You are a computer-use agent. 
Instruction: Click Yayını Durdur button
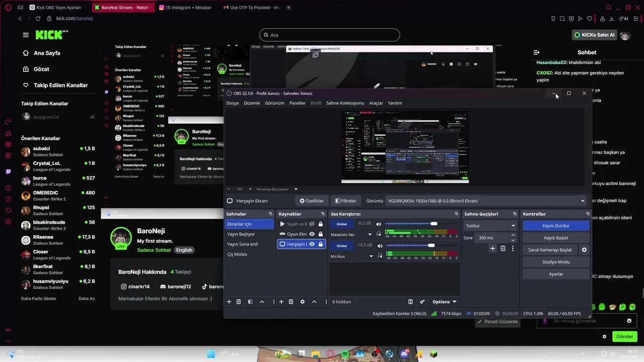[x=555, y=226]
